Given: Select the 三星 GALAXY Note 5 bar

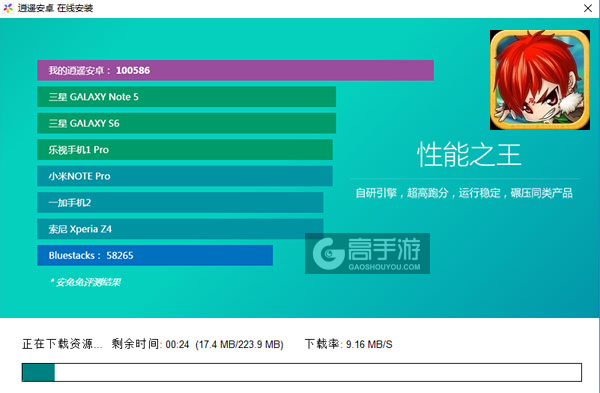Looking at the screenshot, I should pos(186,97).
